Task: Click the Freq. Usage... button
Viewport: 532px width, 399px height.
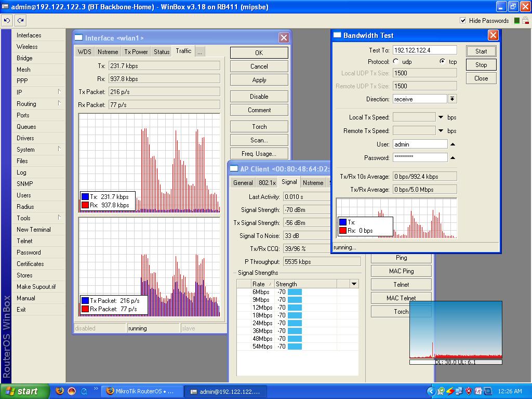Action: click(x=259, y=154)
